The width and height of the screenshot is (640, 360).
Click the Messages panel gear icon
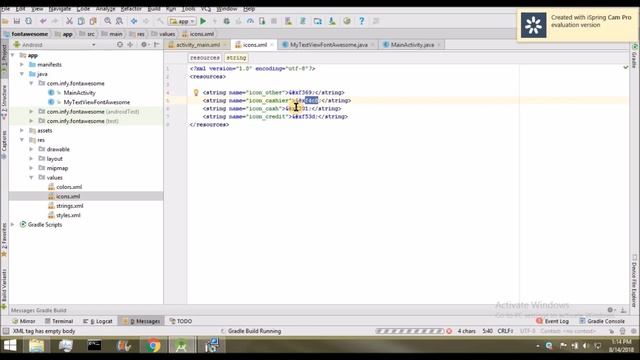(x=610, y=310)
